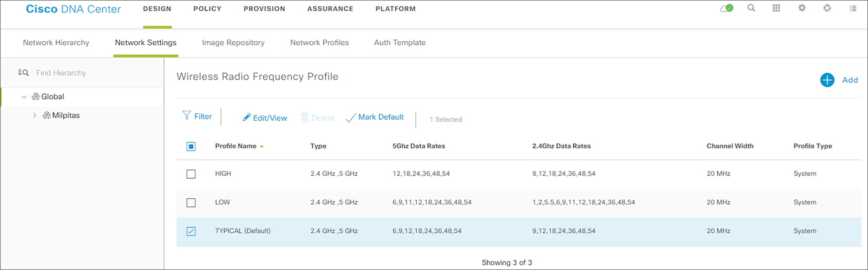Viewport: 868px width, 270px height.
Task: Check the LOW profile checkbox
Action: 191,203
